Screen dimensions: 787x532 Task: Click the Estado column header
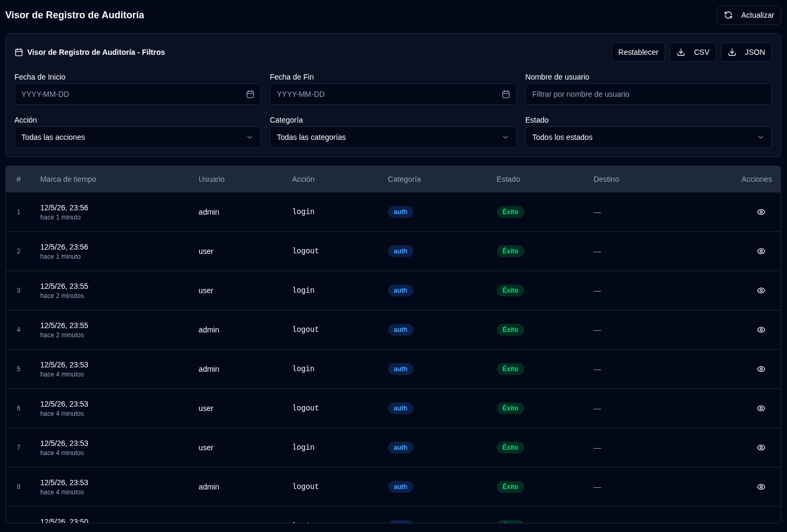click(x=508, y=179)
